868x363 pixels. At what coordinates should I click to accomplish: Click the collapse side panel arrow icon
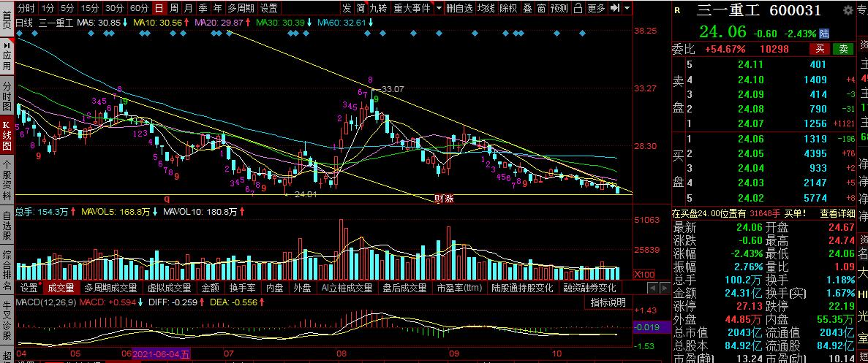pyautogui.click(x=615, y=8)
